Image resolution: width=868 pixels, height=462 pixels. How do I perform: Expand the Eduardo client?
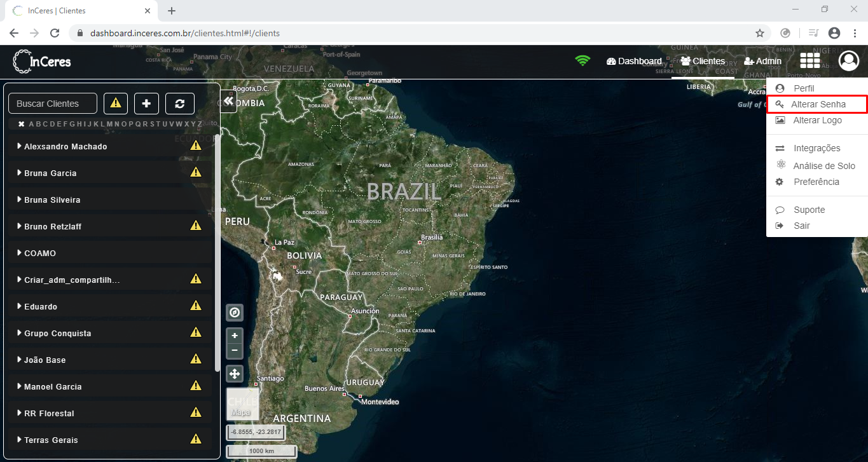coord(20,306)
